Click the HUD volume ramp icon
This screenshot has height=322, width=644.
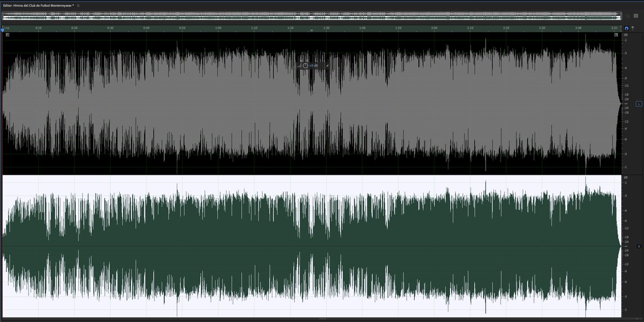point(299,65)
